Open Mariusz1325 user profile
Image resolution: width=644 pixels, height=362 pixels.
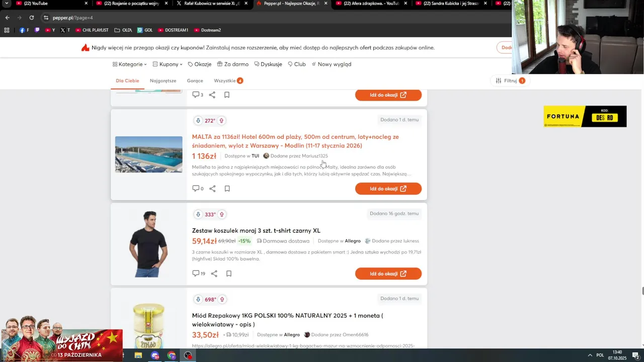pos(314,156)
